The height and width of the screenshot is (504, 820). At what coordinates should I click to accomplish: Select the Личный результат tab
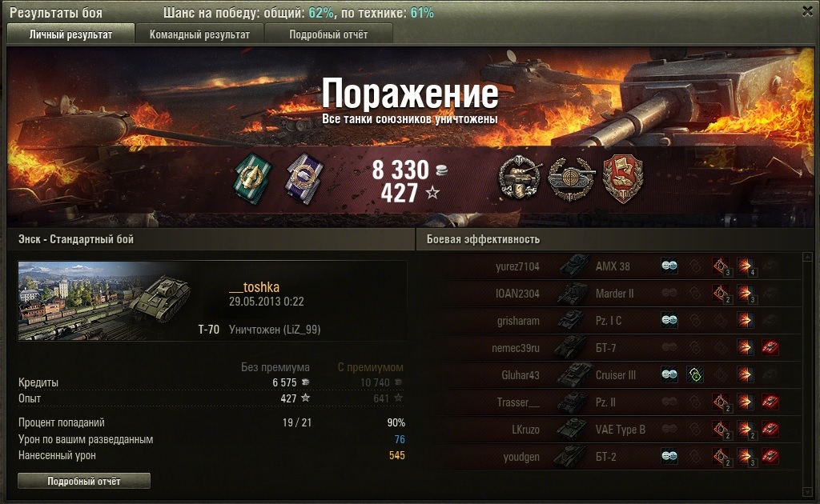pyautogui.click(x=70, y=34)
